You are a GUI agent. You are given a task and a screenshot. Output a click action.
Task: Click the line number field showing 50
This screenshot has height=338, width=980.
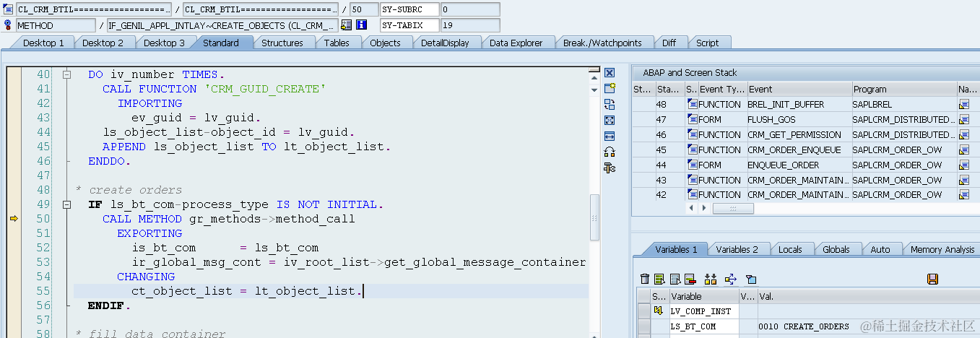364,9
